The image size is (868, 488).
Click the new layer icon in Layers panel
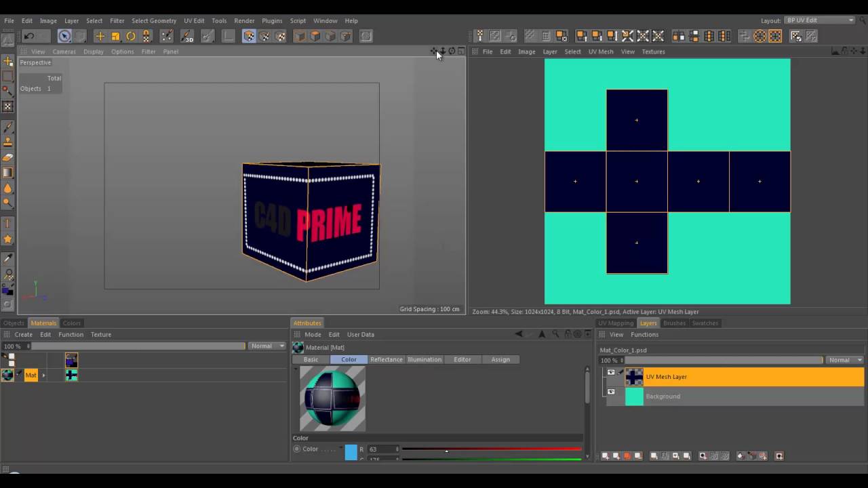tap(606, 456)
